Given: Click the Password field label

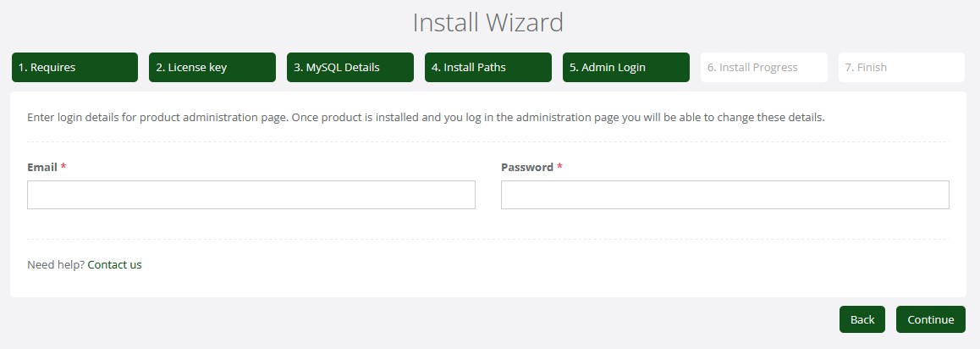Looking at the screenshot, I should [x=526, y=167].
